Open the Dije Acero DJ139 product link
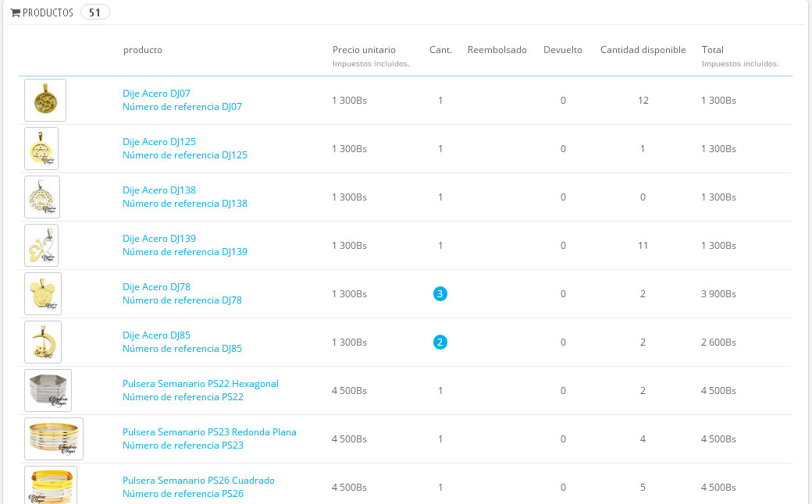This screenshot has width=812, height=504. (159, 239)
